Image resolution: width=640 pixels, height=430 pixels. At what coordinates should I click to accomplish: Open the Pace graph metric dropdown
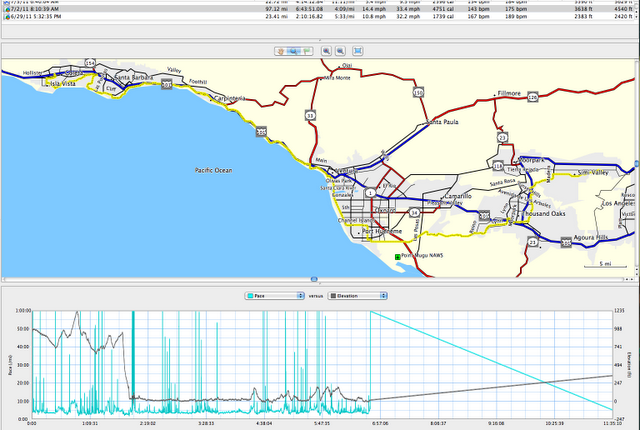pos(275,296)
